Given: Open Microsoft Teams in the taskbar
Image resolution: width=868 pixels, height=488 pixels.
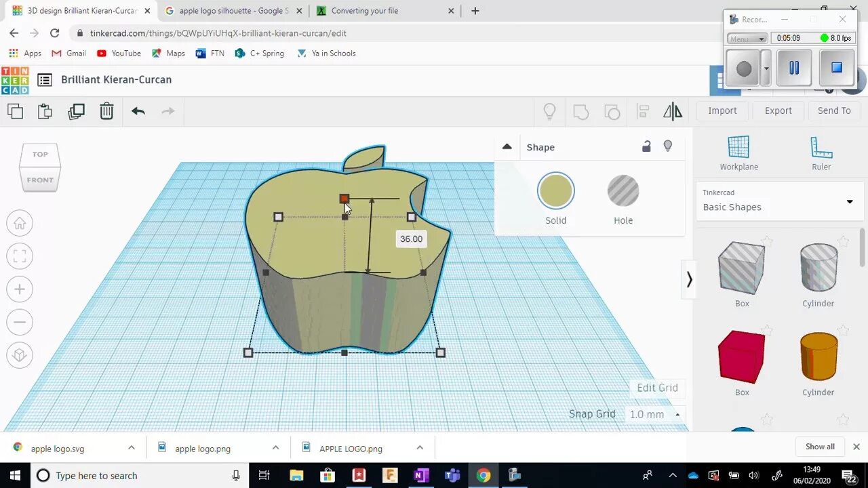Looking at the screenshot, I should 452,475.
